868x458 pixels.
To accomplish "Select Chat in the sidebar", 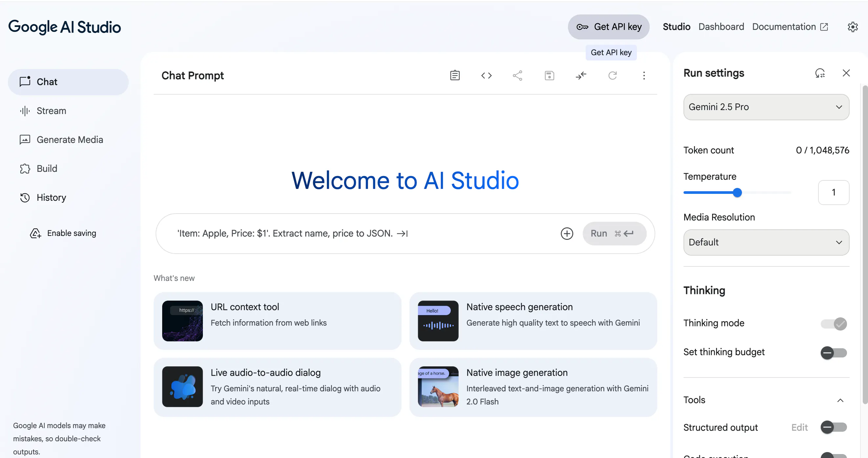I will [x=68, y=82].
